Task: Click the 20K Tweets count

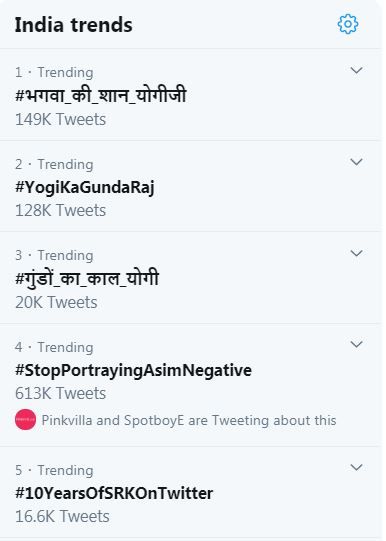Action: click(x=56, y=302)
